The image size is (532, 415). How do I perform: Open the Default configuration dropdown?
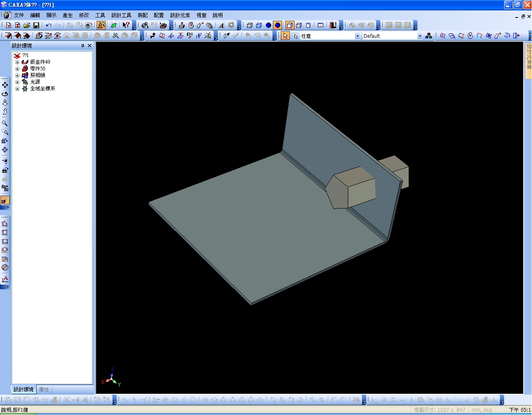[420, 36]
